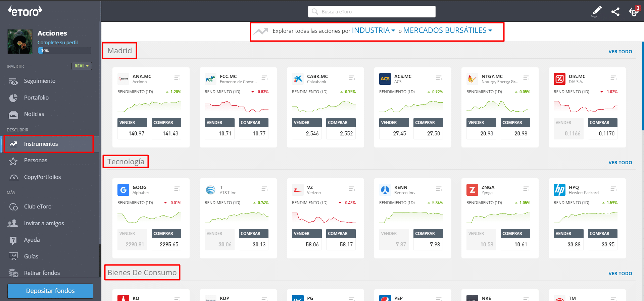
Task: Click VENDER for ANA.MC at 140.97
Action: [x=132, y=128]
